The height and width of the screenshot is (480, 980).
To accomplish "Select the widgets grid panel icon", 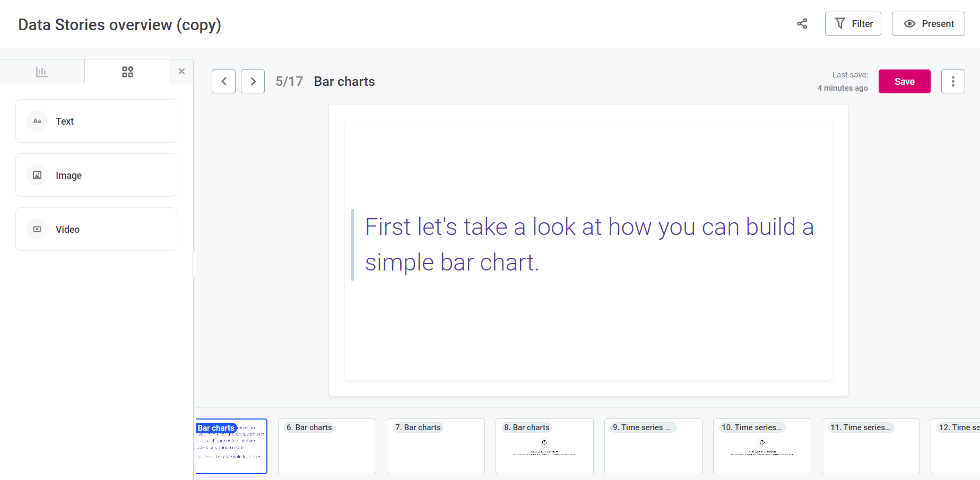I will [x=127, y=71].
